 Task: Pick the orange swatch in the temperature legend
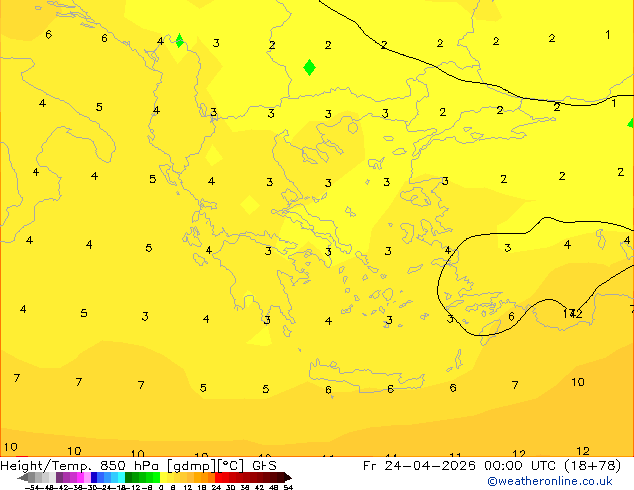(x=204, y=477)
